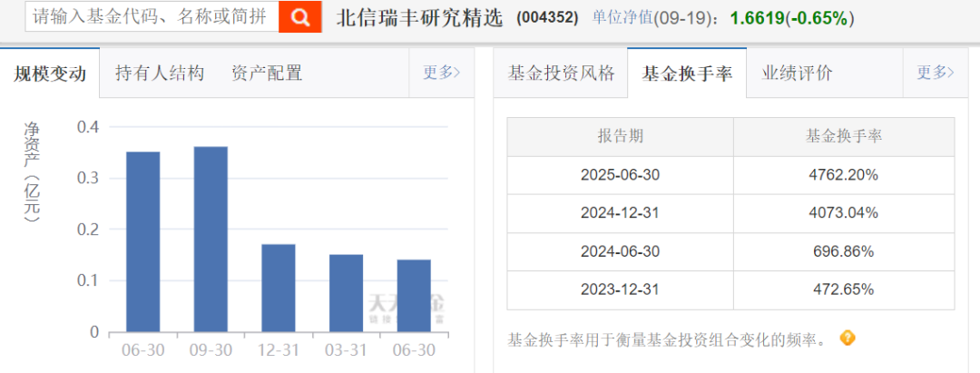Click the 4762.20% turnover value

tap(844, 175)
